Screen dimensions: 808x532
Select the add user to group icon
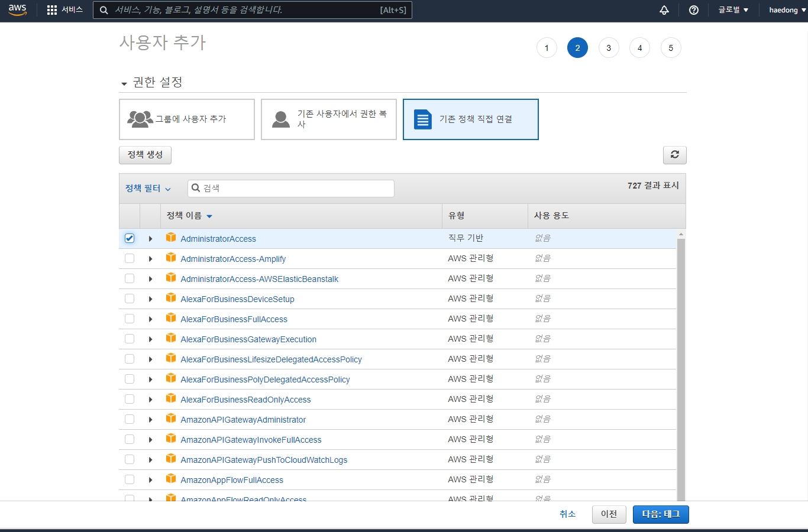pos(140,119)
